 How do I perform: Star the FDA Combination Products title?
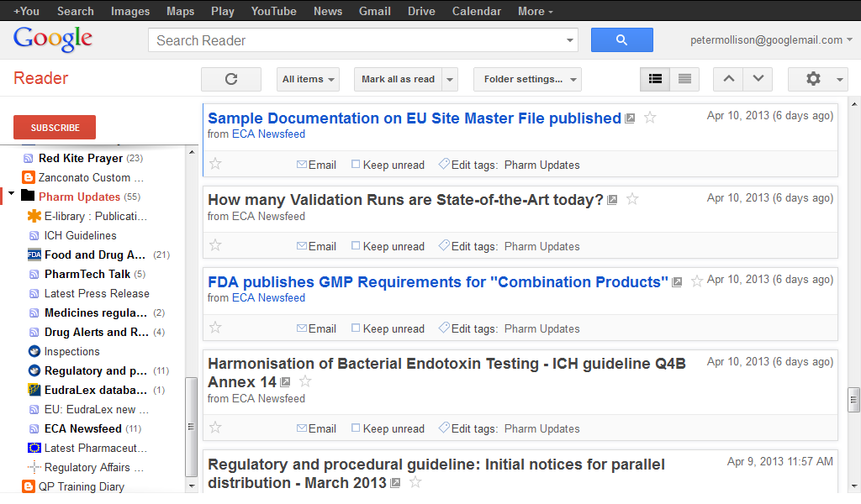click(696, 281)
